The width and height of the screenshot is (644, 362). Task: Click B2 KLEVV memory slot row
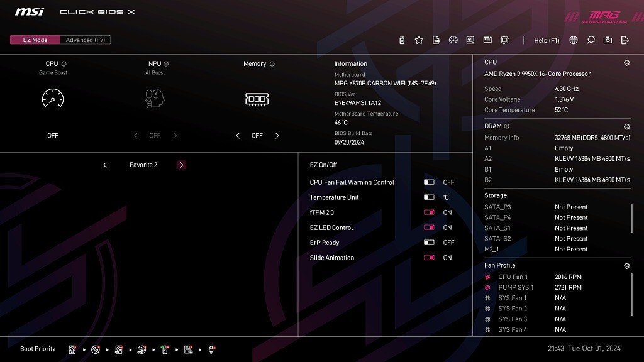pos(557,180)
